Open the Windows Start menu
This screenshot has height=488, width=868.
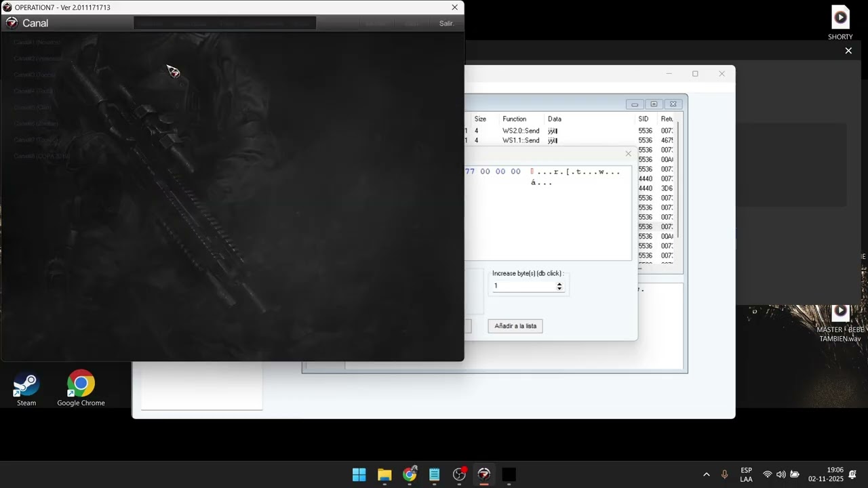[x=359, y=474]
